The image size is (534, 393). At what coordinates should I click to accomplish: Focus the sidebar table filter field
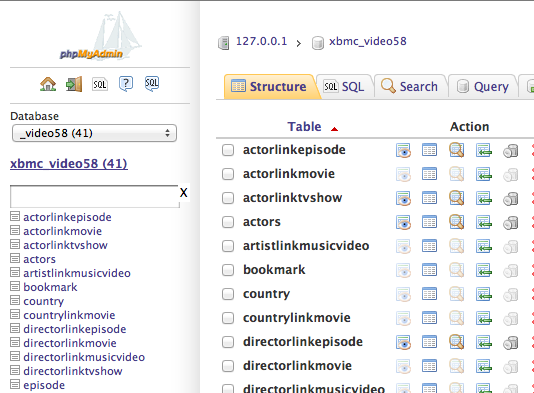(95, 196)
